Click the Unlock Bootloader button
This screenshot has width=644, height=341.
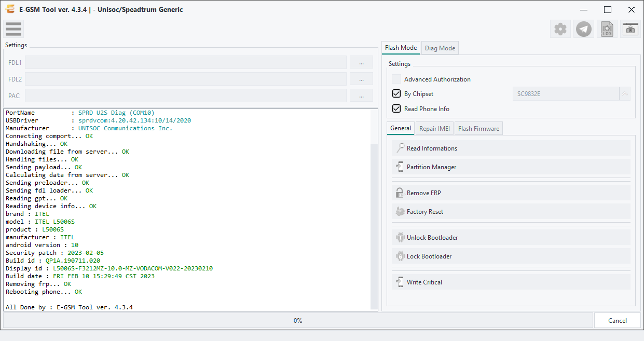coord(511,237)
